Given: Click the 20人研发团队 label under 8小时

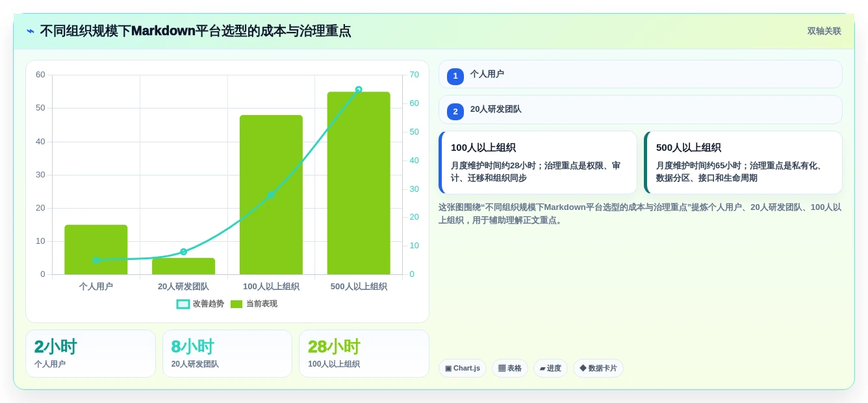Looking at the screenshot, I should click(195, 364).
